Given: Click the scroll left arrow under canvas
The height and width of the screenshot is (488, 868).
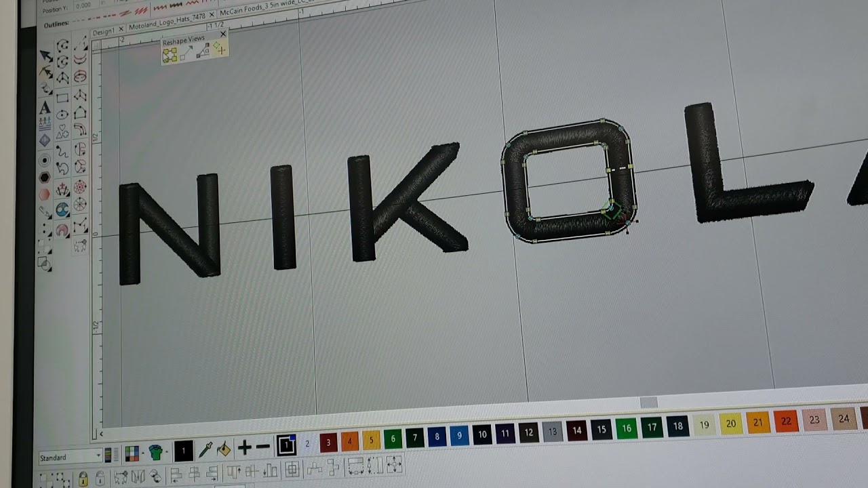Looking at the screenshot, I should pos(101,434).
